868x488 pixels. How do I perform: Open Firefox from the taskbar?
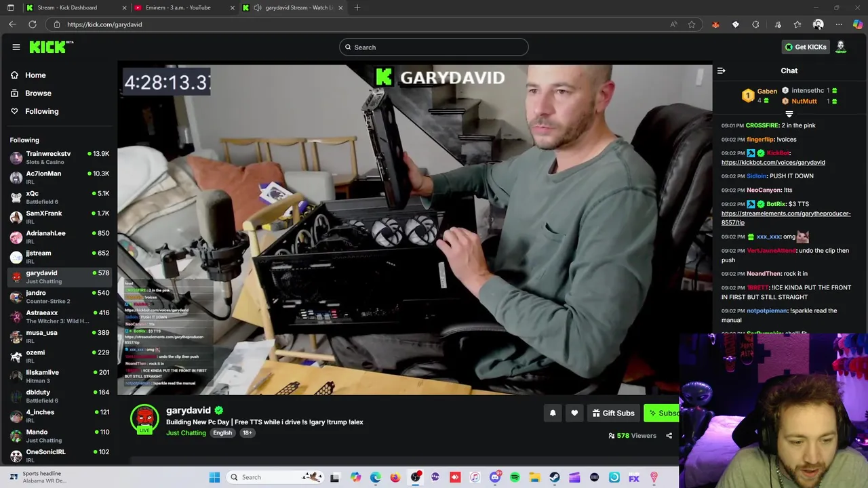coord(395,477)
